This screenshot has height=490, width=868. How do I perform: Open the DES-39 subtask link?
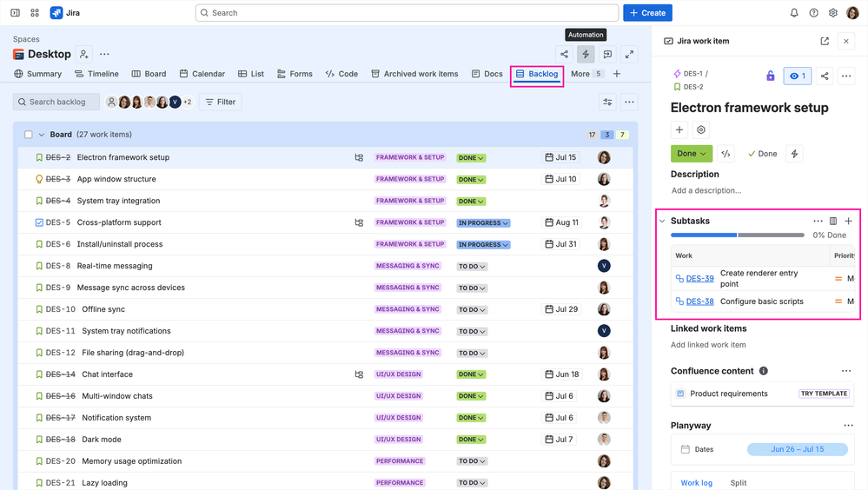pos(699,279)
